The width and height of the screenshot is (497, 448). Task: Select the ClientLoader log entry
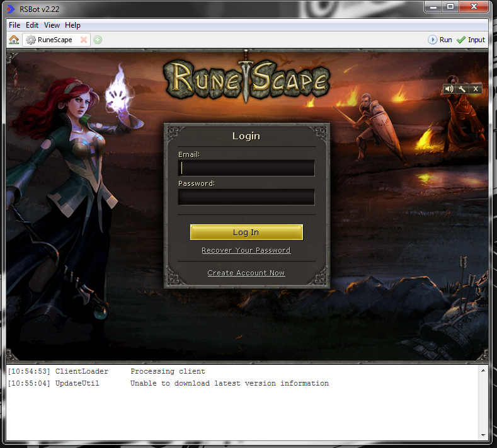pos(106,371)
